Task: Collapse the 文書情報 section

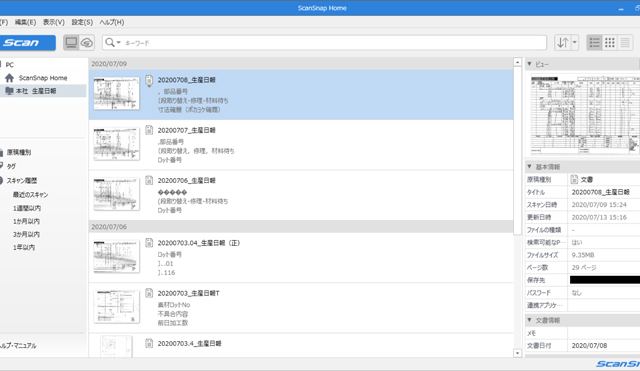Action: (529, 320)
